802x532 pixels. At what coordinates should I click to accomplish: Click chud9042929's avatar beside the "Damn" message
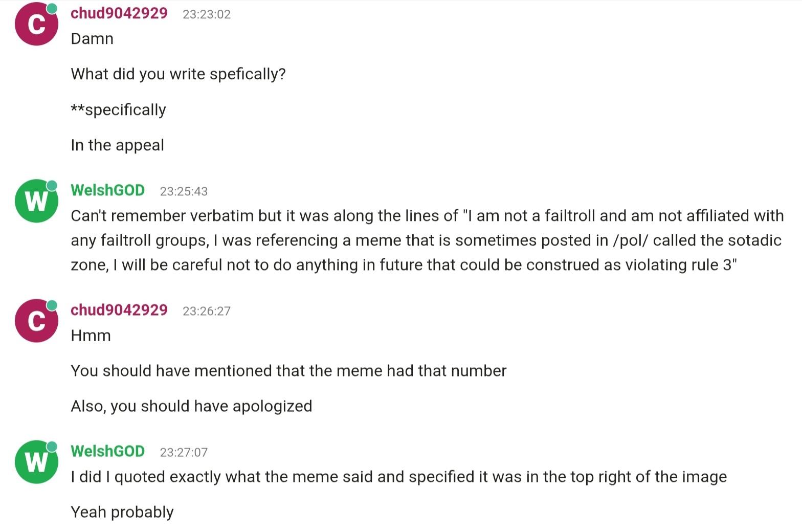[x=36, y=24]
